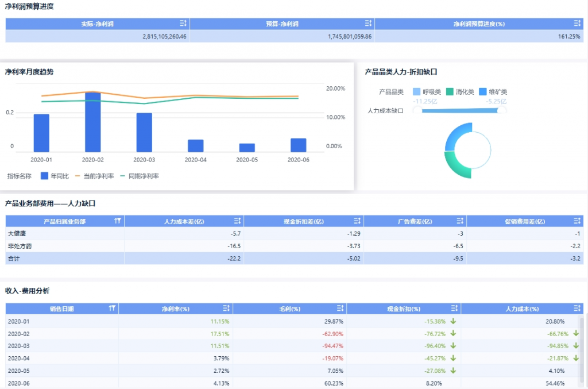The height and width of the screenshot is (389, 588).
Task: Click down arrow beside -76.72% cash discount
Action: (x=453, y=333)
